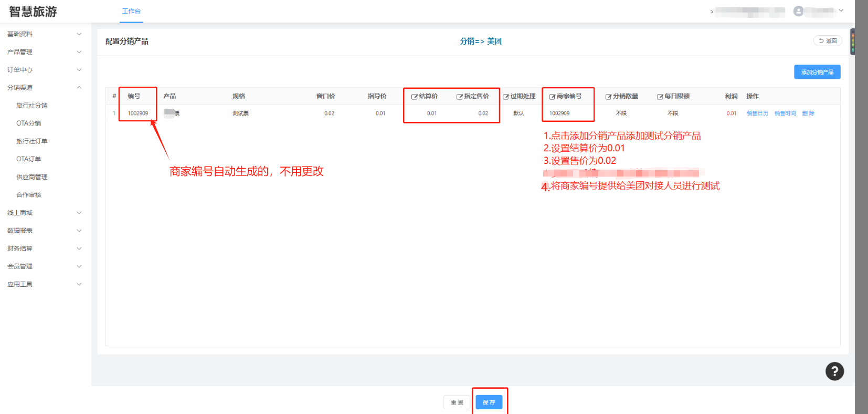The width and height of the screenshot is (868, 414).
Task: Expand the 财务结算 sidebar menu
Action: pyautogui.click(x=45, y=249)
